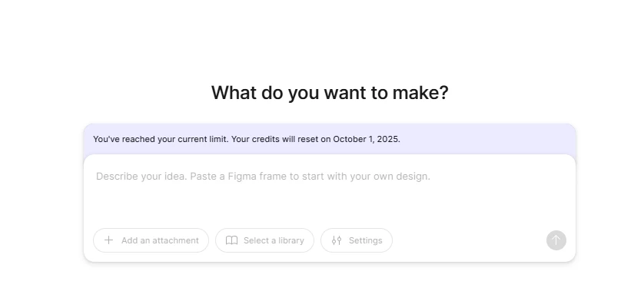Submit the prompt with the gray circle button

[556, 240]
